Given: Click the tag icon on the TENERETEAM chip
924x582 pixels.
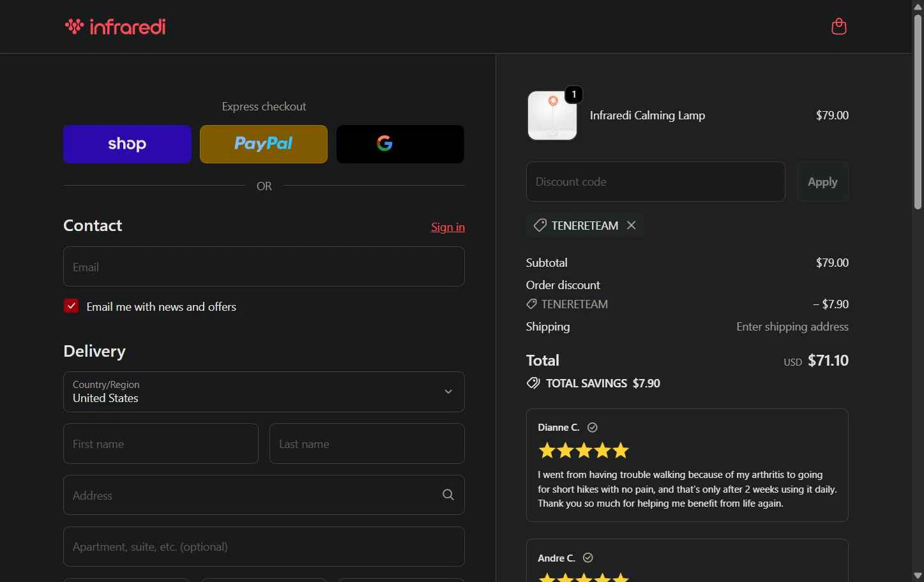Looking at the screenshot, I should pos(540,225).
